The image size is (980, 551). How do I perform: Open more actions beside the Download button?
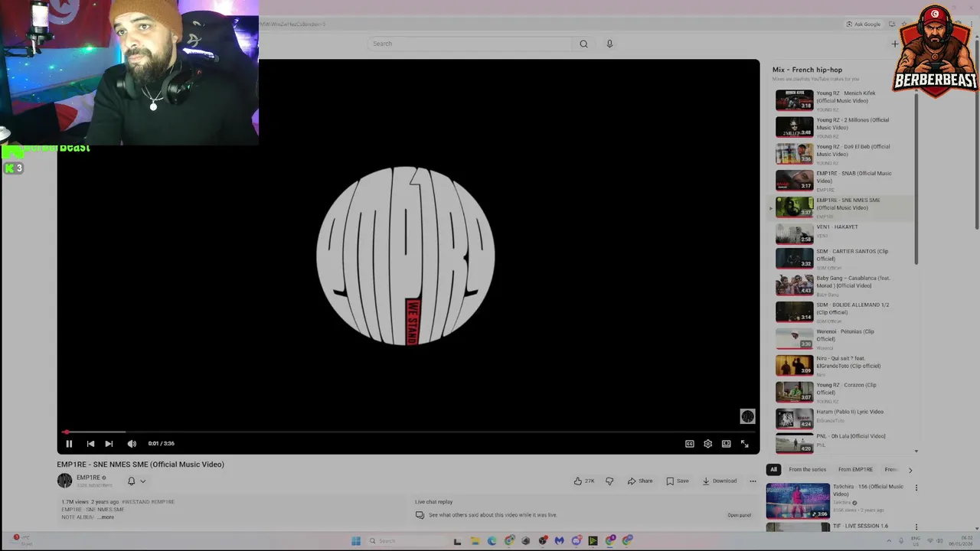click(753, 481)
